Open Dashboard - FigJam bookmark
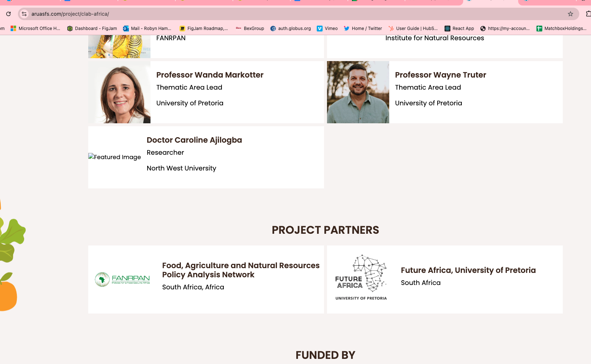 (92, 29)
